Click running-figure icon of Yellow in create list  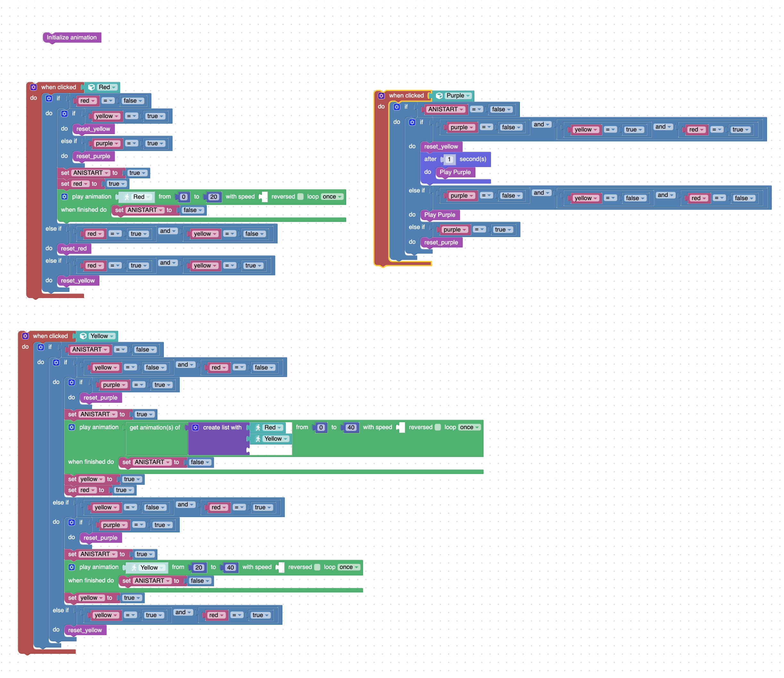tap(258, 439)
